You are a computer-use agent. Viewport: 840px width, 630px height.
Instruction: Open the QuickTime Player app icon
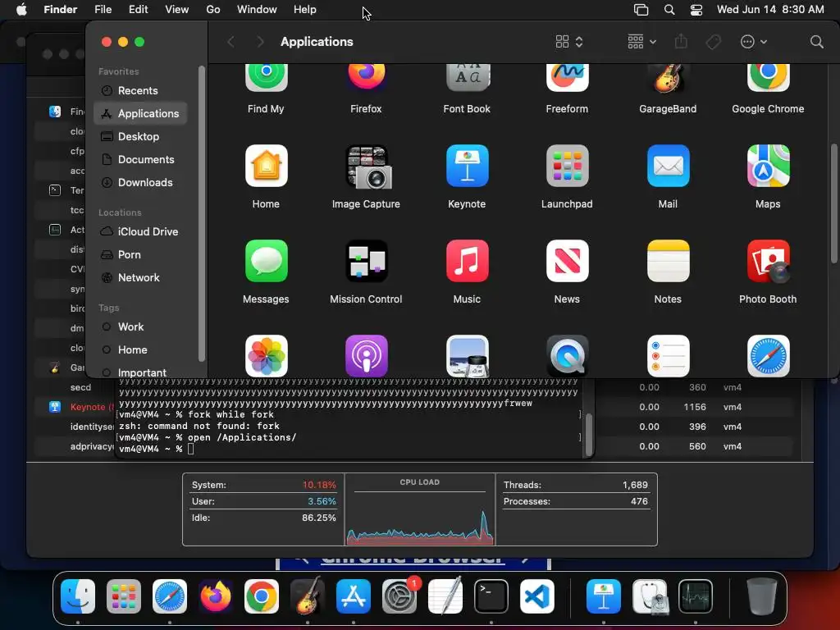pos(568,356)
